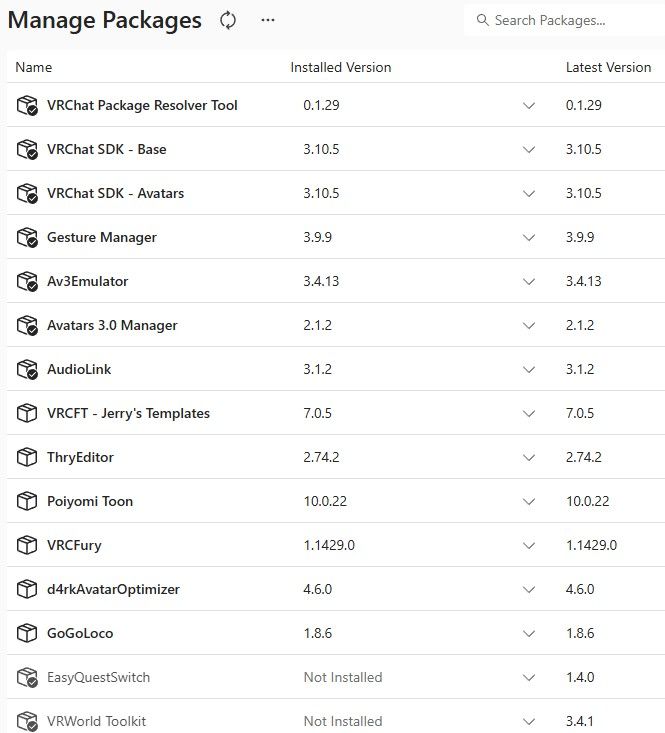
Task: Click the Installed Version column header
Action: tap(341, 67)
